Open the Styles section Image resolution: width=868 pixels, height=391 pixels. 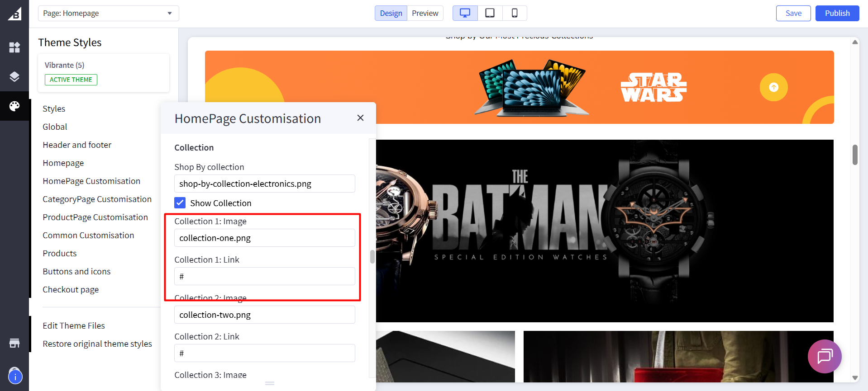54,108
